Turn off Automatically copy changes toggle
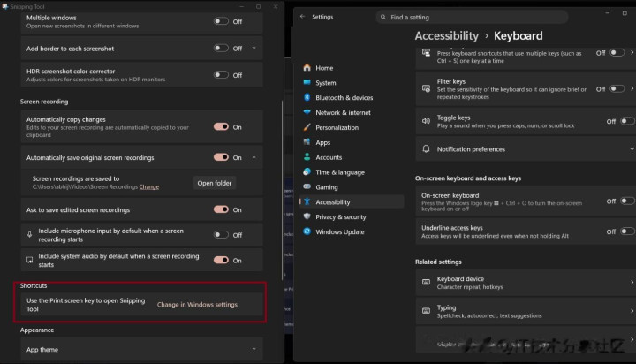This screenshot has height=364, width=636. [221, 127]
